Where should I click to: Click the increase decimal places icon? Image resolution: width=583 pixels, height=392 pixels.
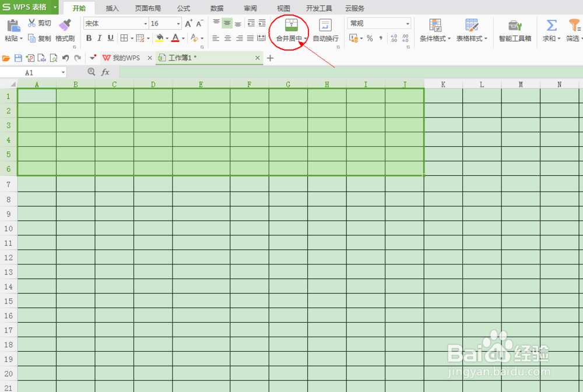[x=394, y=38]
